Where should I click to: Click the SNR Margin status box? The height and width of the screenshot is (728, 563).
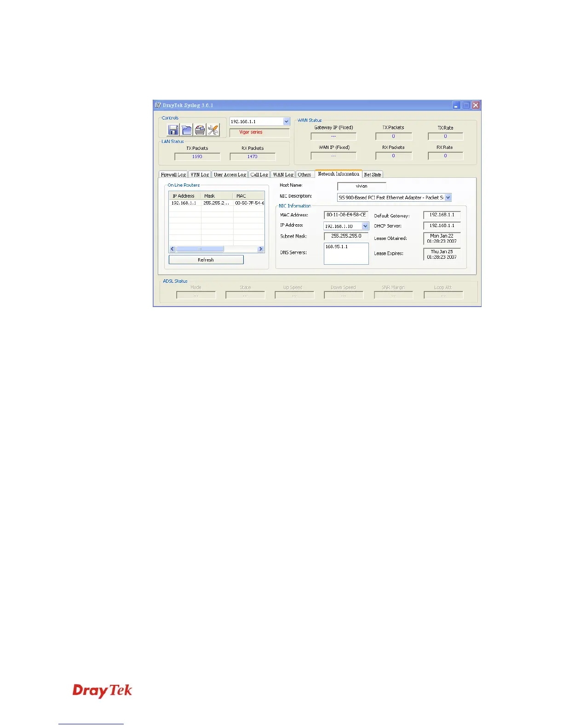[393, 295]
